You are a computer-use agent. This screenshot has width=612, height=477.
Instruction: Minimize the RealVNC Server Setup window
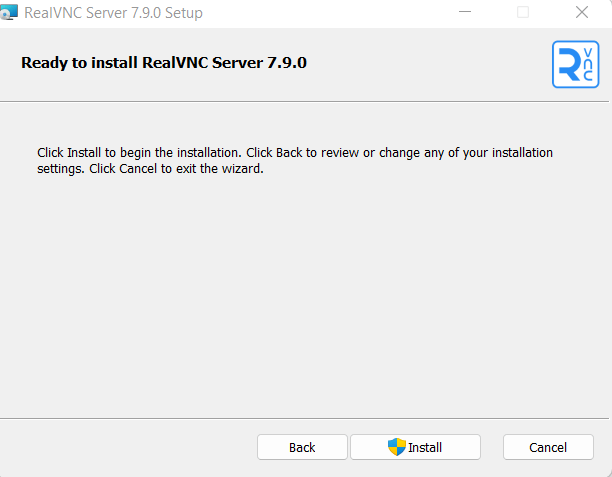pyautogui.click(x=464, y=12)
